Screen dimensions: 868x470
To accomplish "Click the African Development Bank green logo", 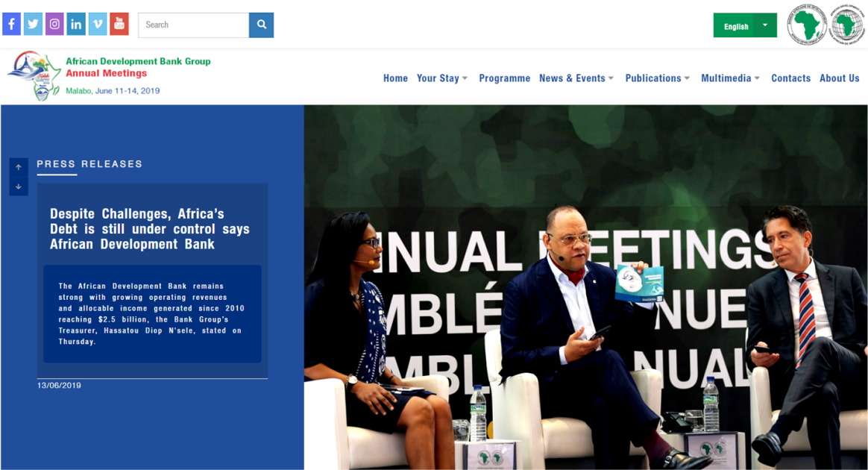I will [x=807, y=25].
